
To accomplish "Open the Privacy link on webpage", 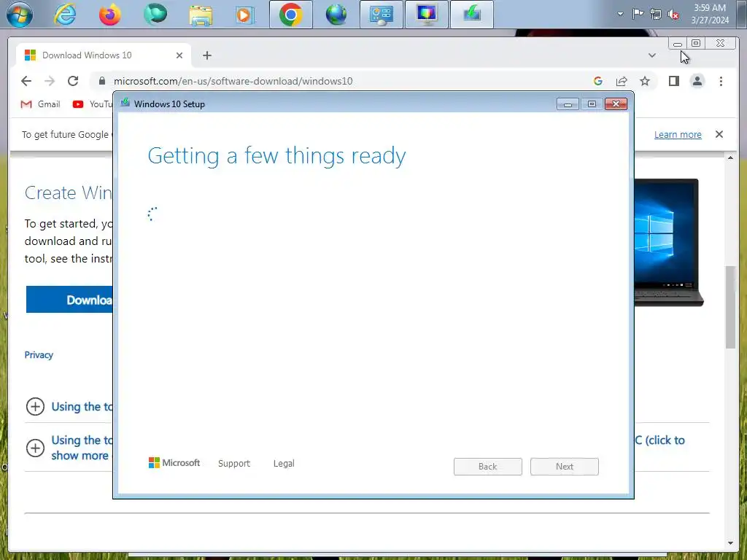I will coord(39,355).
